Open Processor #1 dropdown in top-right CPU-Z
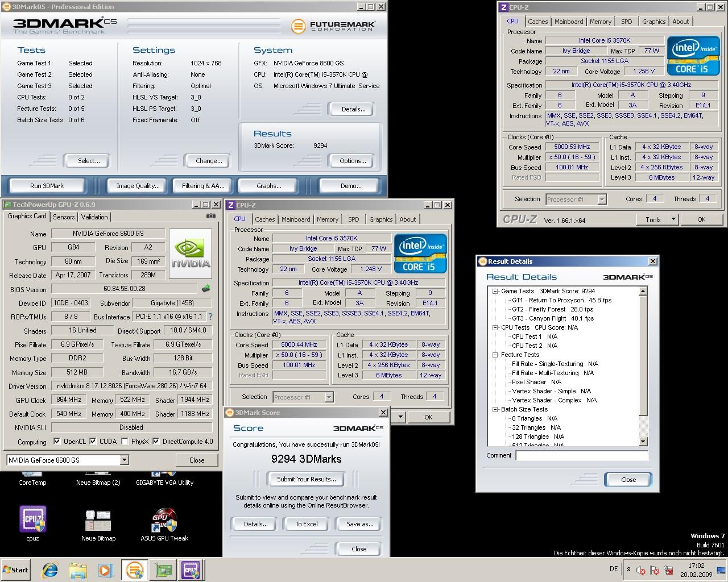The height and width of the screenshot is (582, 728). point(602,199)
